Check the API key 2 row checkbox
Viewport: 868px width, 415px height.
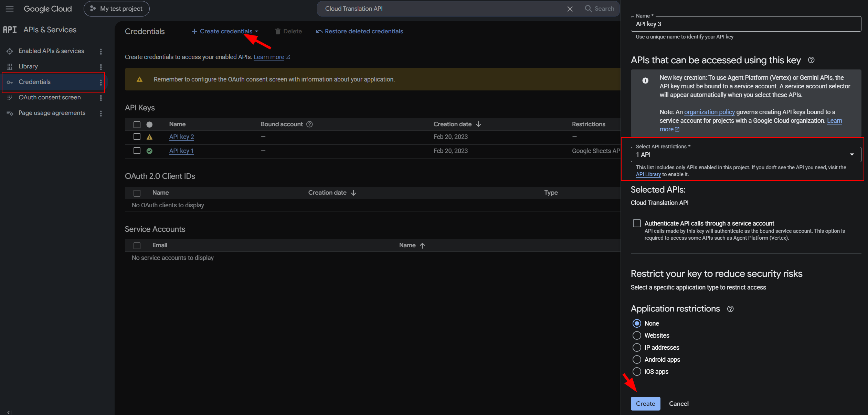137,137
